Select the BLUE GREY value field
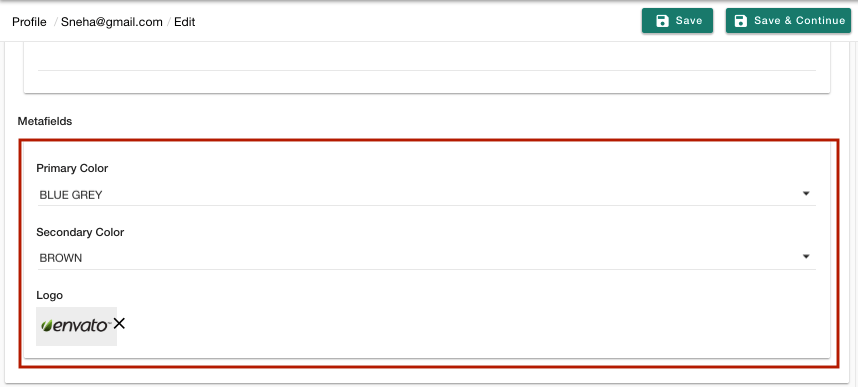The image size is (858, 387). (x=427, y=194)
